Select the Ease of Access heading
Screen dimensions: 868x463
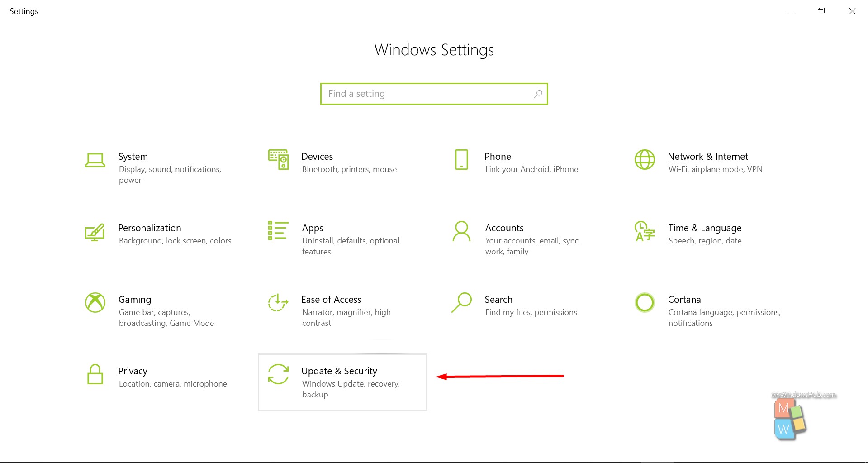coord(332,300)
